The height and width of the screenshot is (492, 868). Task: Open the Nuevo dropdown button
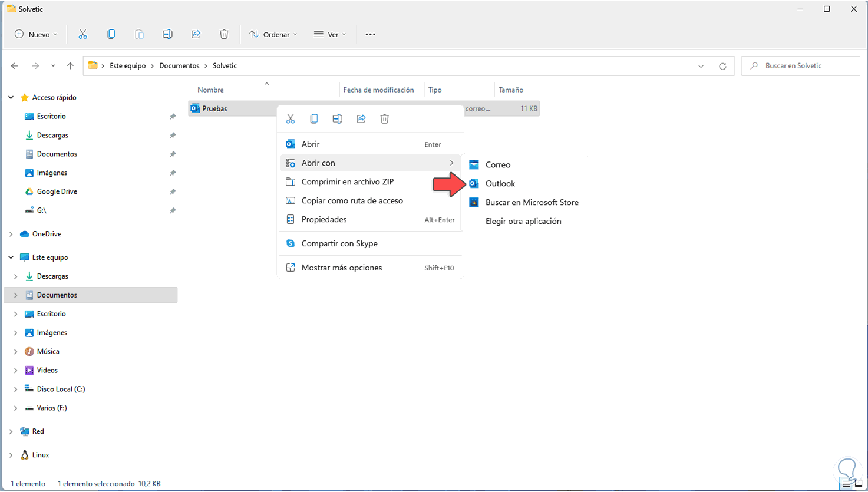(36, 34)
